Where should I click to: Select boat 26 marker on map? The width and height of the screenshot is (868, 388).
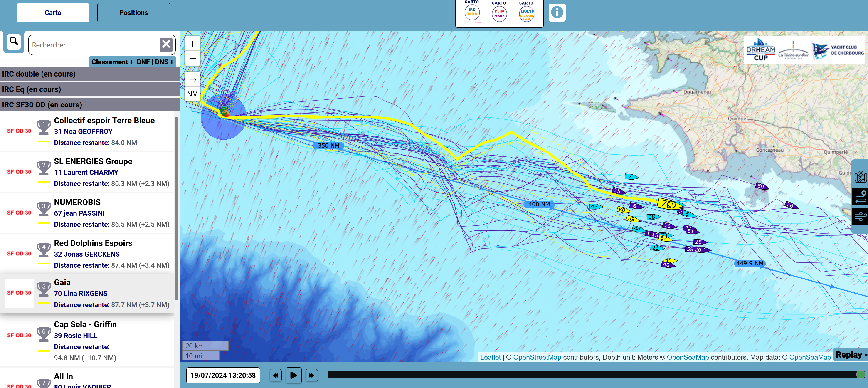[x=657, y=248]
